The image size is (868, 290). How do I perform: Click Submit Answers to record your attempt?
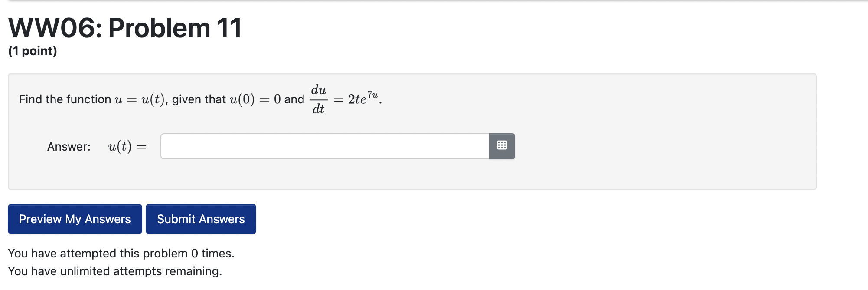[x=201, y=219]
